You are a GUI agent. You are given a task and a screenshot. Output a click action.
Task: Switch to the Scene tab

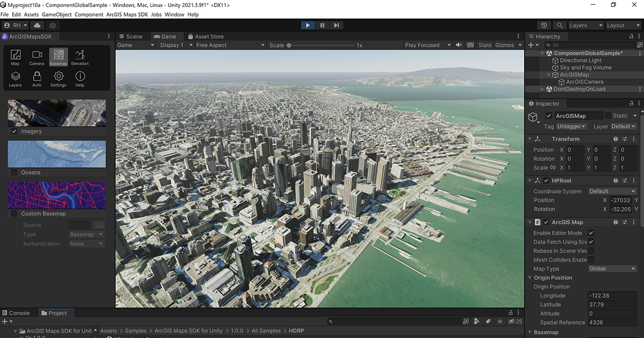click(x=130, y=36)
